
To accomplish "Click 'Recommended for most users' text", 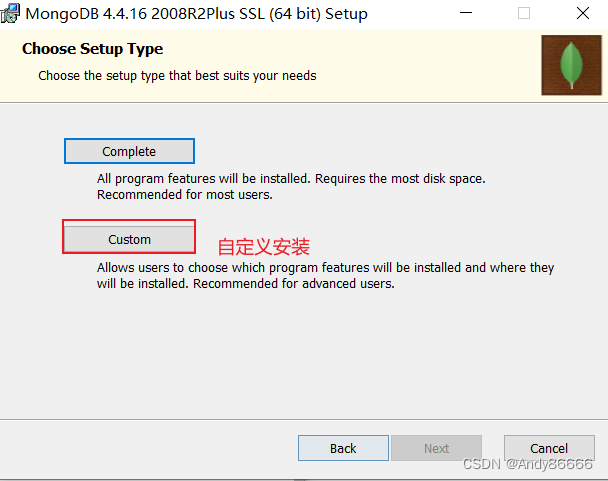I will [x=185, y=194].
